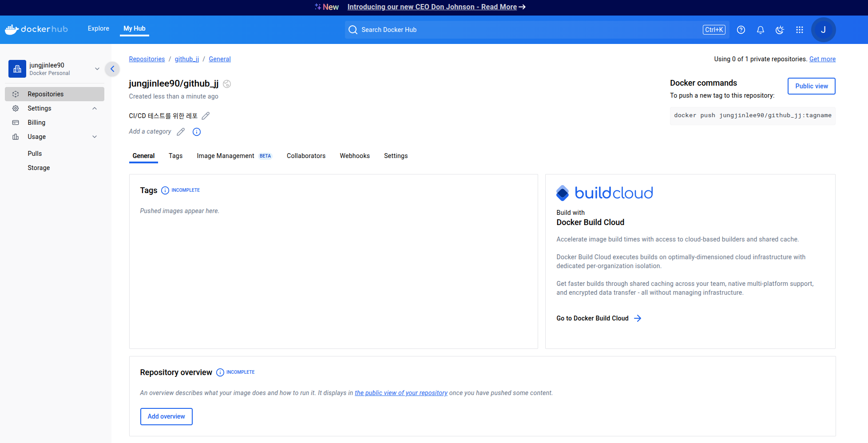Click the info icon beside Repository overview

coord(220,372)
